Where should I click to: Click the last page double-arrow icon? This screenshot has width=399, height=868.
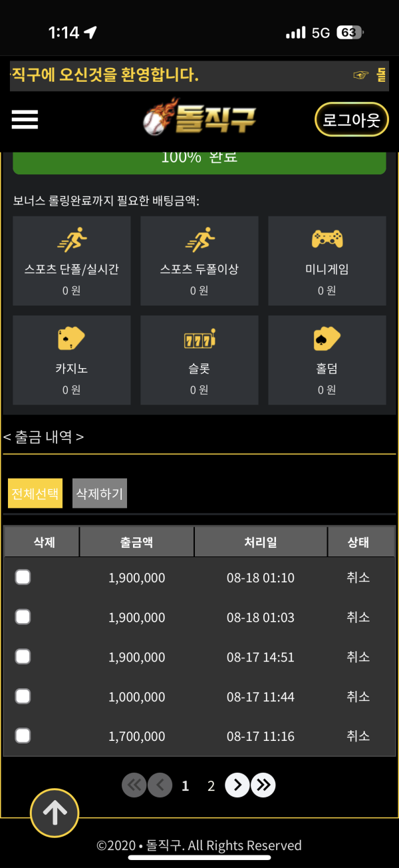click(263, 785)
